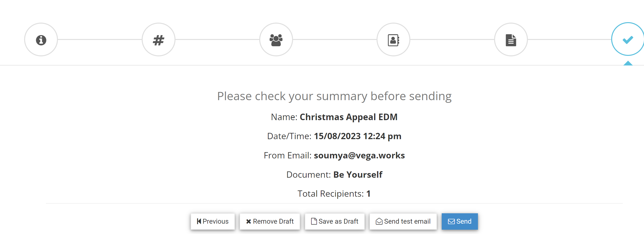Click the Previous button

pyautogui.click(x=212, y=221)
